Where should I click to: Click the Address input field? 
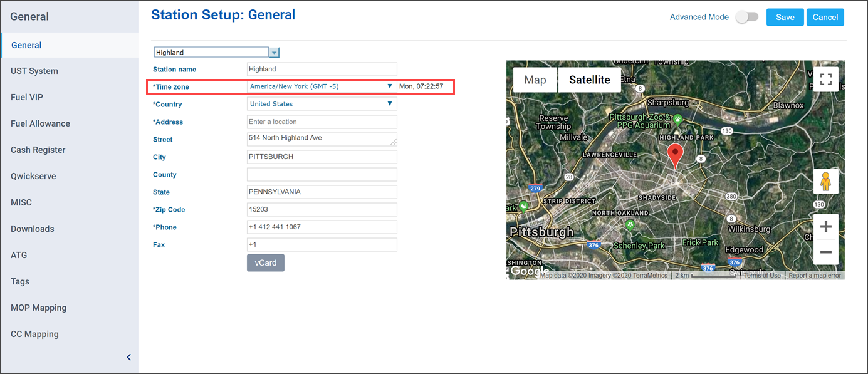[x=322, y=122]
